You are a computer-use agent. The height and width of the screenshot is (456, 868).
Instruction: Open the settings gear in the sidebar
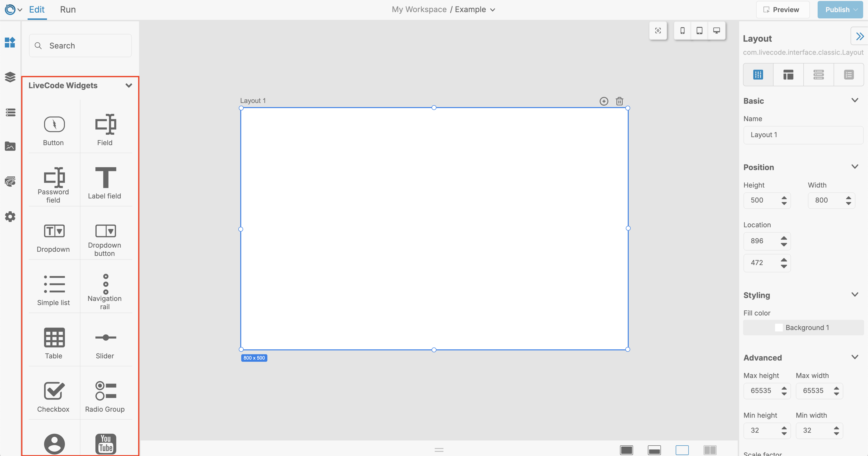tap(10, 216)
